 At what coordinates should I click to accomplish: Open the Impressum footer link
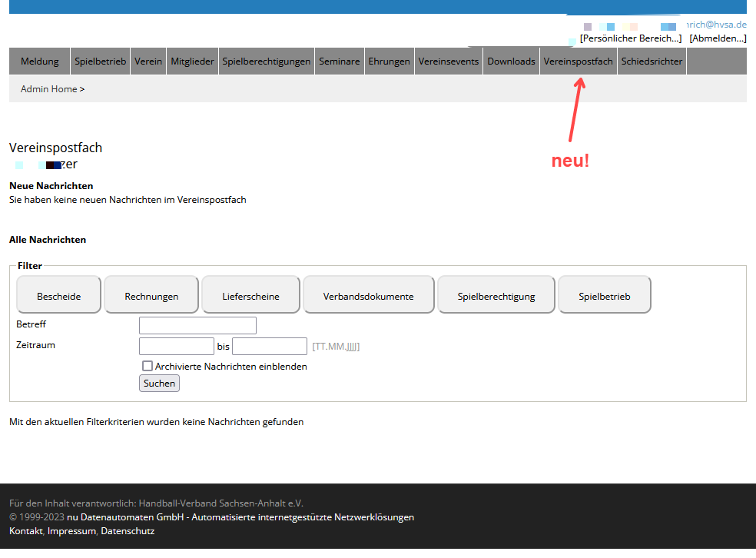(71, 531)
